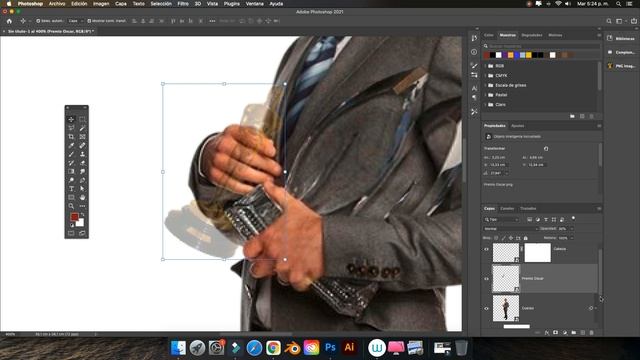Create a new layer with the plus icon
This screenshot has width=640, height=360.
(583, 333)
